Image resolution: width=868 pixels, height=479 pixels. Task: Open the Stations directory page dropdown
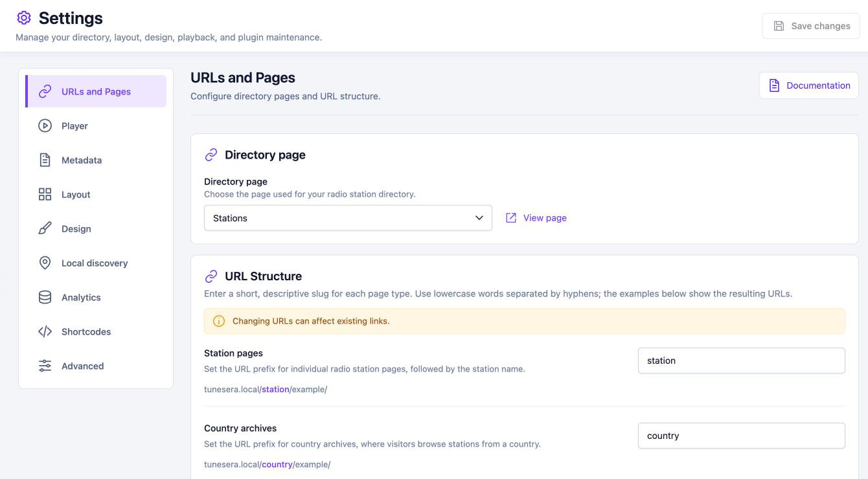348,218
